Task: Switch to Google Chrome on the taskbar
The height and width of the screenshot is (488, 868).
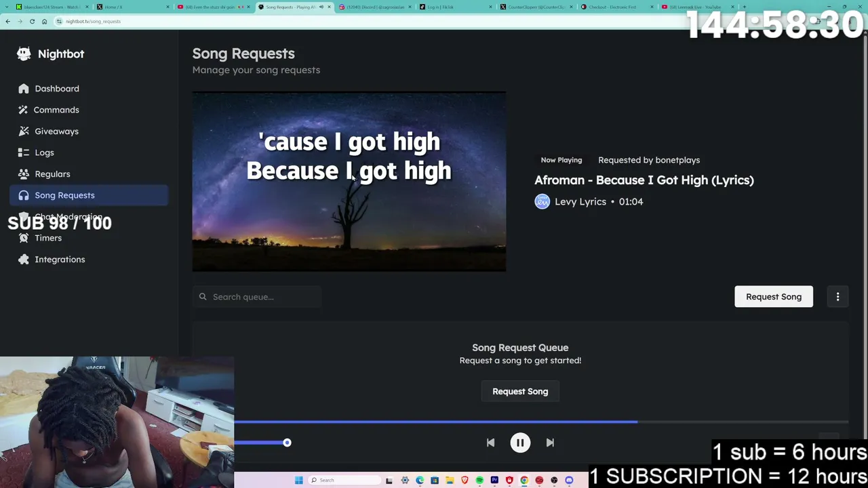Action: tap(524, 480)
